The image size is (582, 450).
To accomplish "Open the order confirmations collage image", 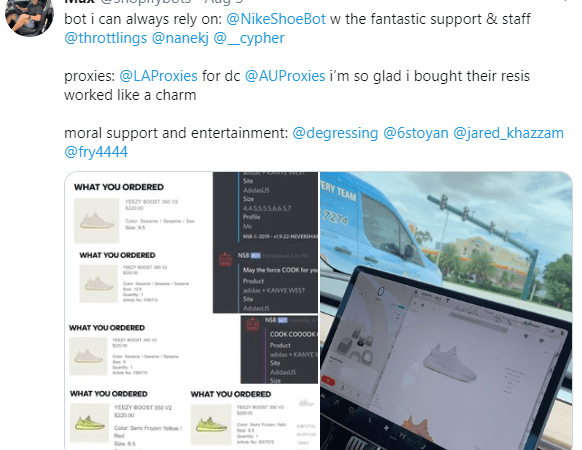I will coord(192,311).
